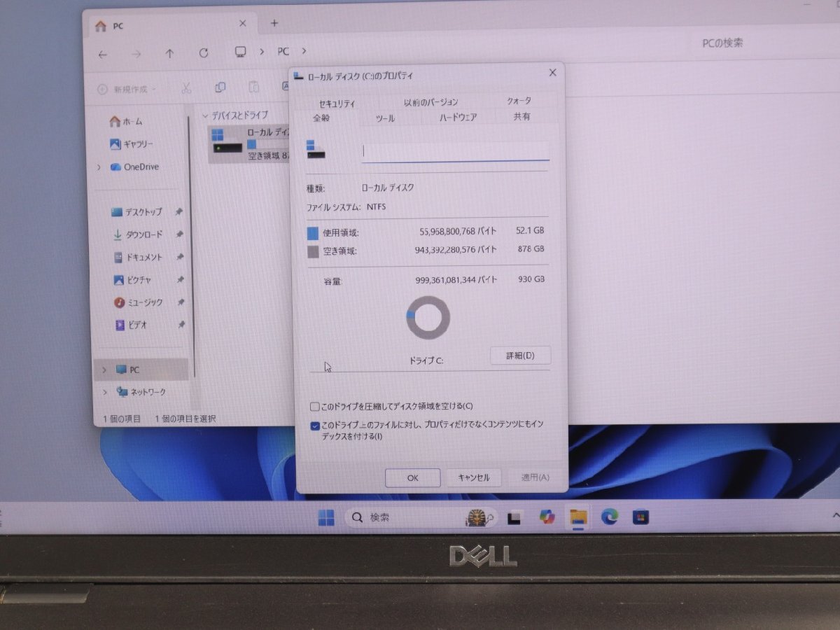Screen dimensions: 840x630
Task: Switch to Sharing (共有) tab
Action: 521,116
